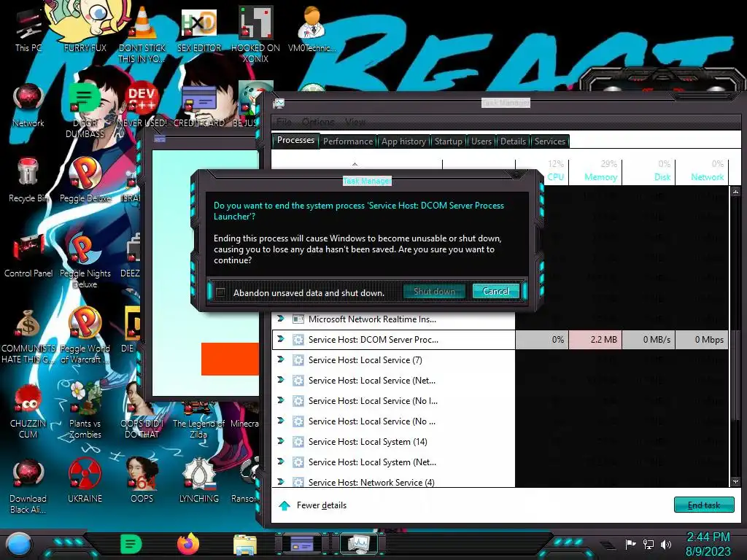Screen dimensions: 747x560
Task: Open the Startup tab
Action: pos(449,141)
